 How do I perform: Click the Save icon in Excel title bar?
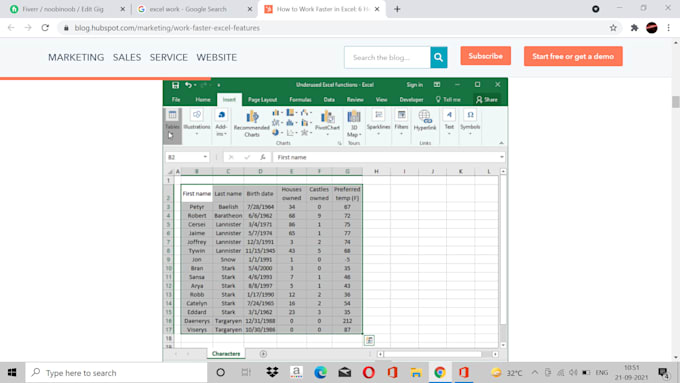pos(175,85)
